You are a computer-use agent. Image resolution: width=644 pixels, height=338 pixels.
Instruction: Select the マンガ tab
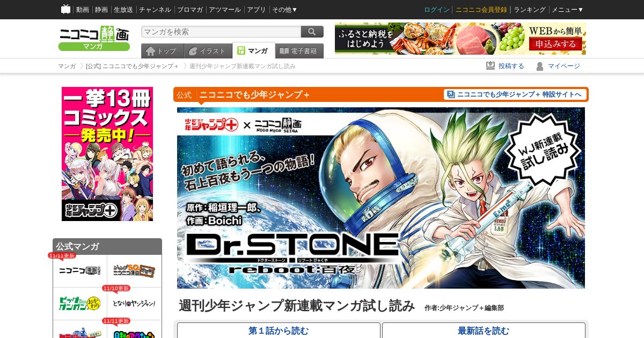click(253, 51)
